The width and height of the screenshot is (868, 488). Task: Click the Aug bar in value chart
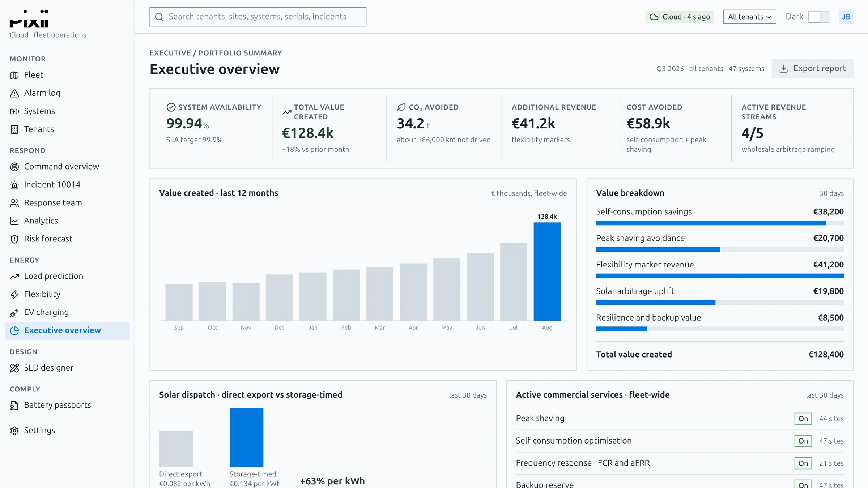pyautogui.click(x=547, y=271)
